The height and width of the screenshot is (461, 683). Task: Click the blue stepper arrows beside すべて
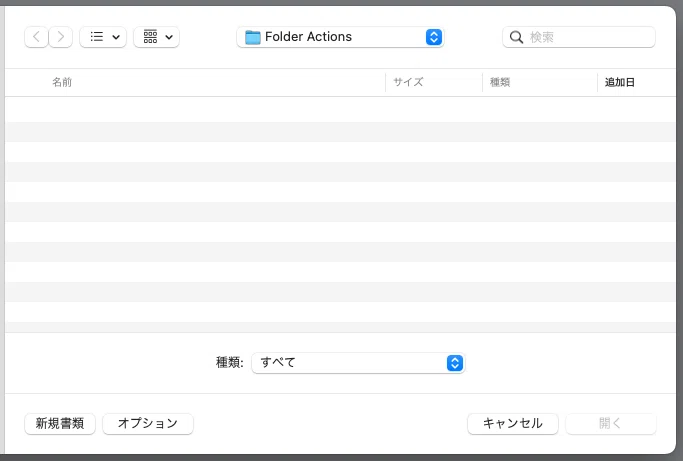(455, 363)
